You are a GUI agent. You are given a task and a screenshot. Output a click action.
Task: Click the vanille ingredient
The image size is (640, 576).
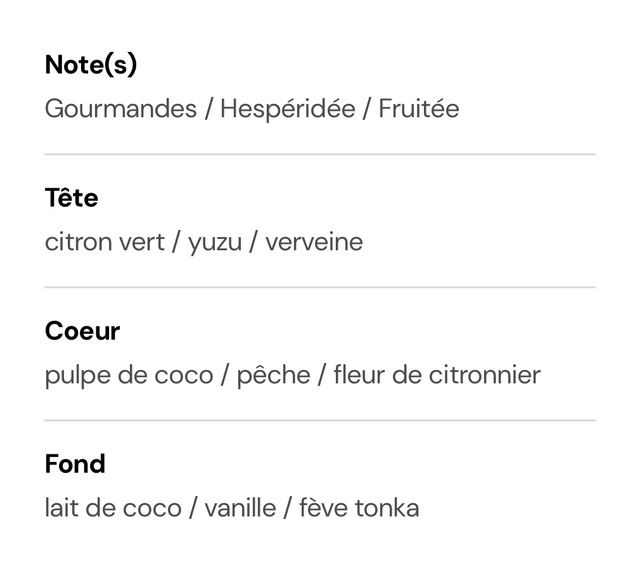click(240, 508)
